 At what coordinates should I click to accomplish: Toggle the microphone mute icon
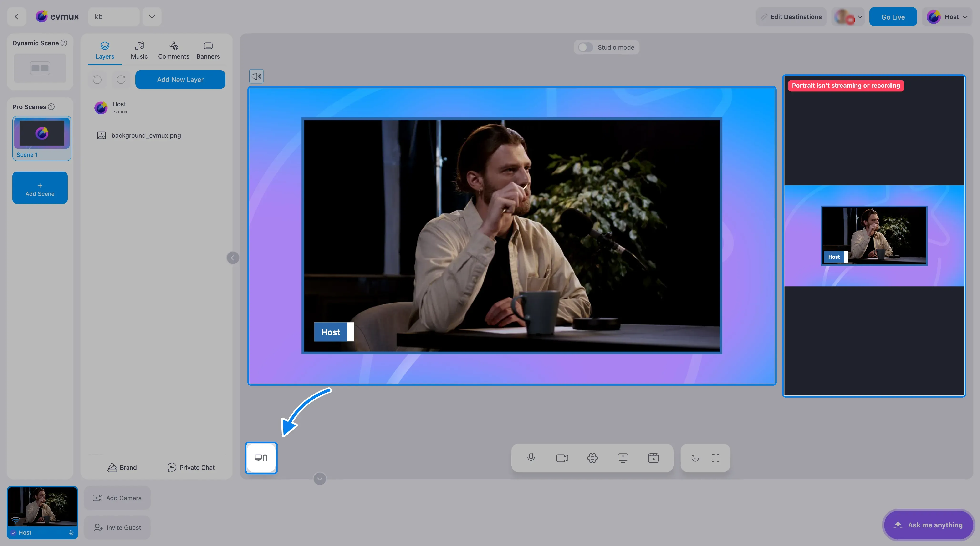click(x=531, y=458)
